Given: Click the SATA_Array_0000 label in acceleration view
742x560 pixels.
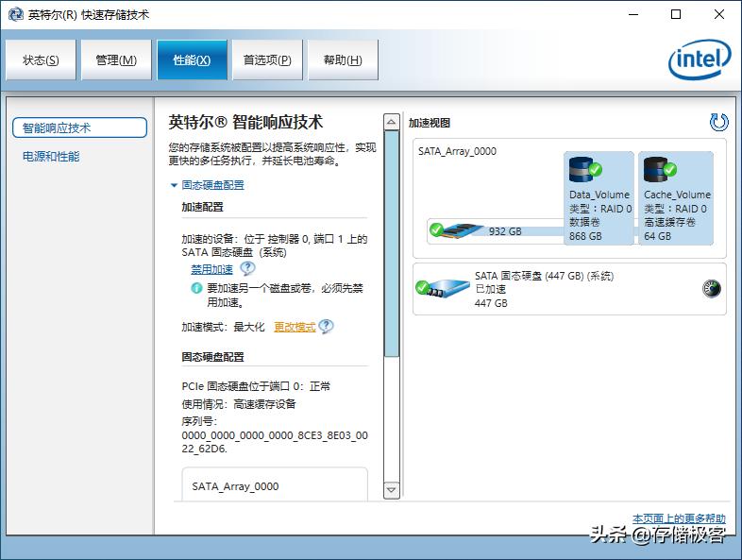Looking at the screenshot, I should (x=457, y=151).
